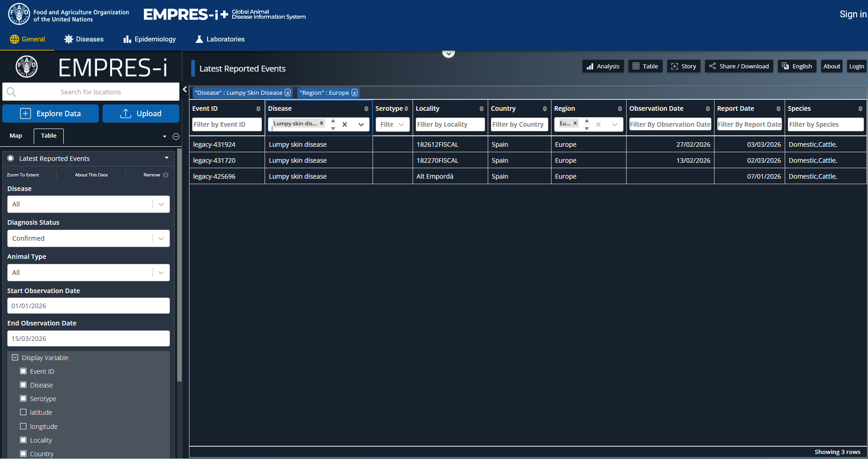Remove the Lumpy skin disease tag in the Disease filter
Viewport: 868px width, 459px height.
click(x=322, y=123)
